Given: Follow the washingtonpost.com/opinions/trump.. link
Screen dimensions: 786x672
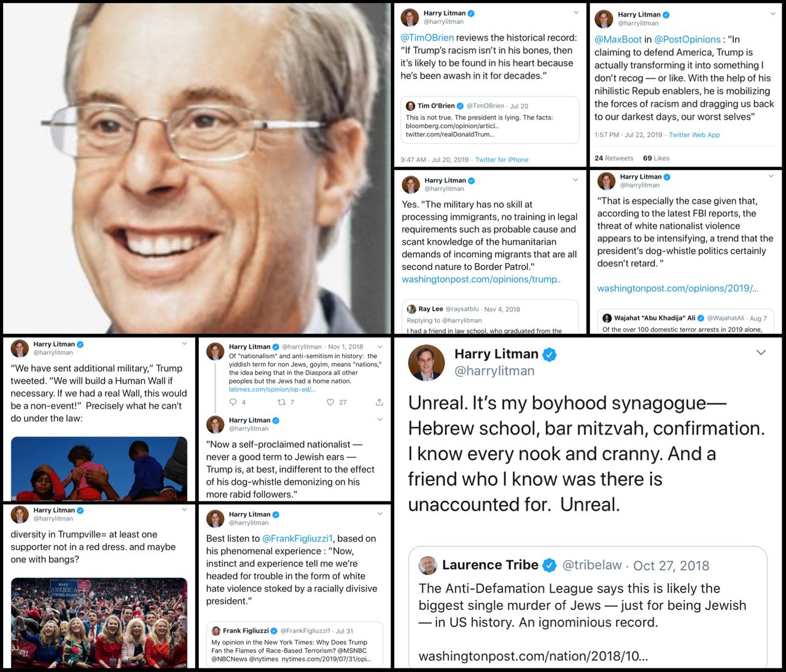Looking at the screenshot, I should pos(481,279).
